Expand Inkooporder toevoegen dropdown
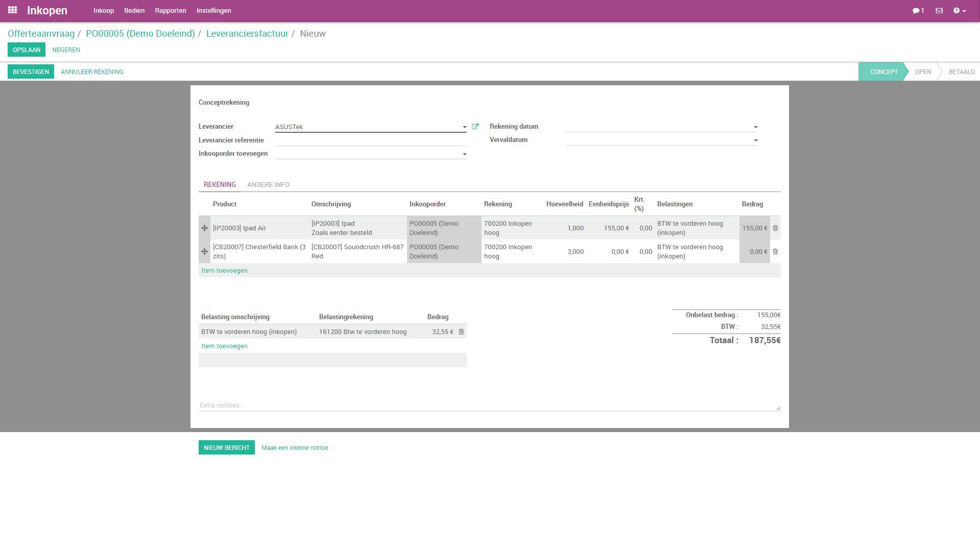The height and width of the screenshot is (549, 980). point(464,154)
